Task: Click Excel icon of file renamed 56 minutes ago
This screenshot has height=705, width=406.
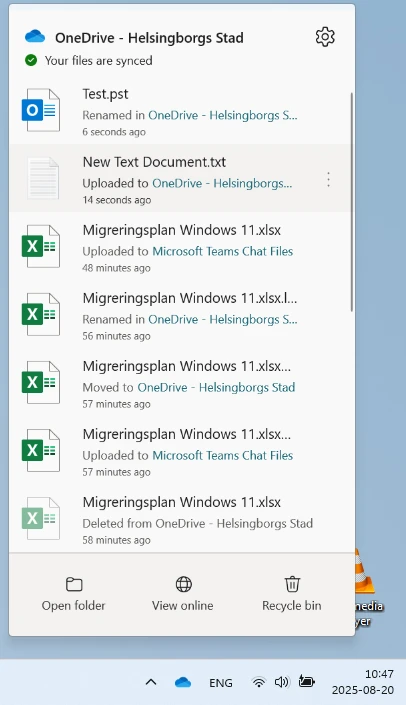Action: [x=40, y=314]
